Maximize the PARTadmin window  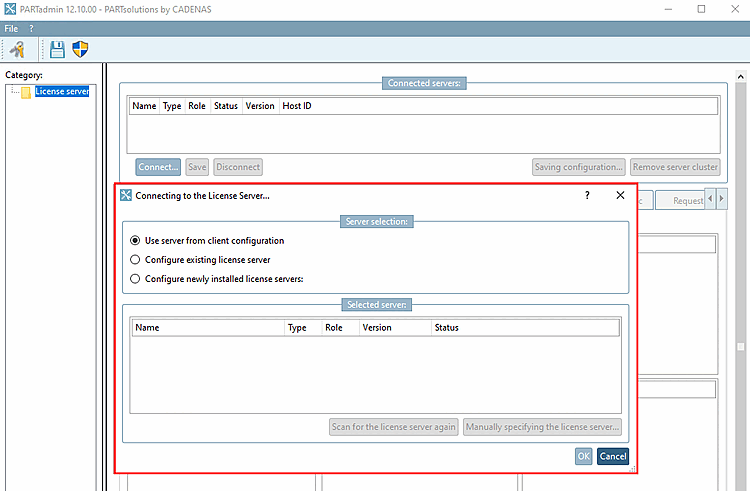click(x=701, y=9)
